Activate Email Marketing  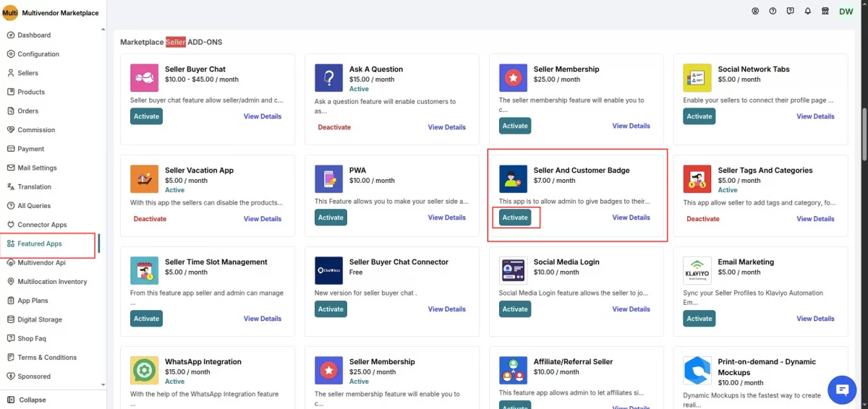point(699,319)
